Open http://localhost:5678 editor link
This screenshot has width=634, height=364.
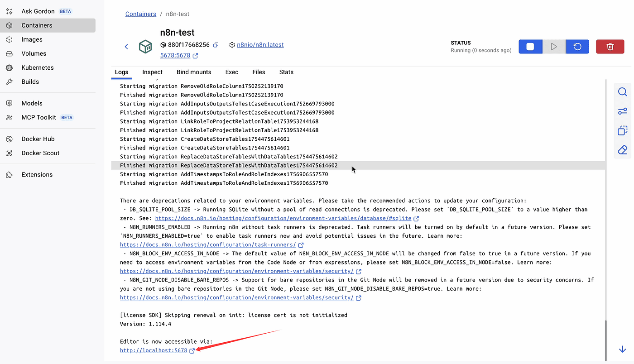154,350
